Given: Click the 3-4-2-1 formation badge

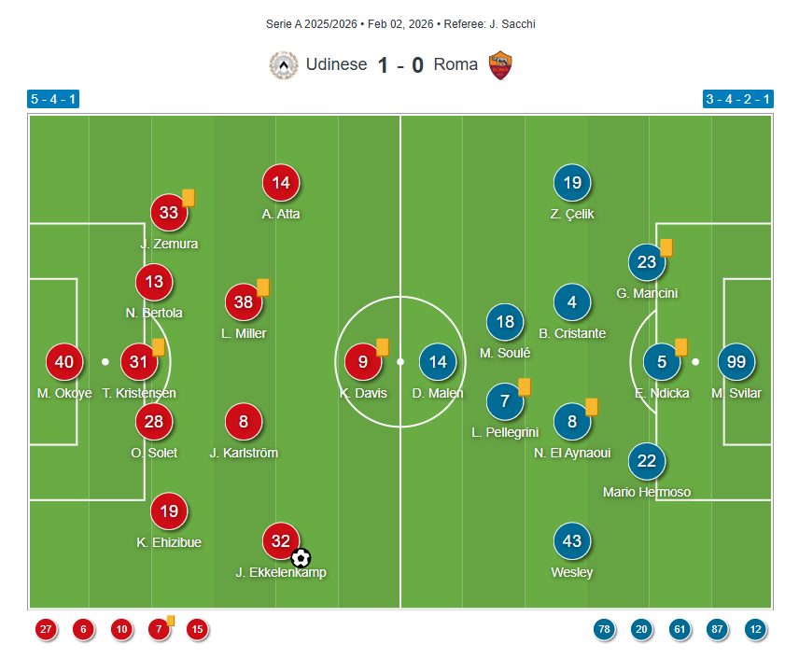Looking at the screenshot, I should (737, 99).
